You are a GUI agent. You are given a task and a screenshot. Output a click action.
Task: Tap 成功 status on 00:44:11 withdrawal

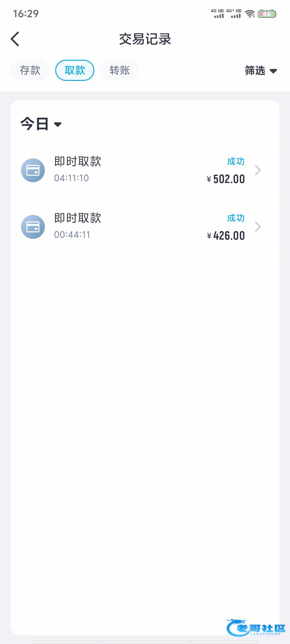[x=236, y=218]
